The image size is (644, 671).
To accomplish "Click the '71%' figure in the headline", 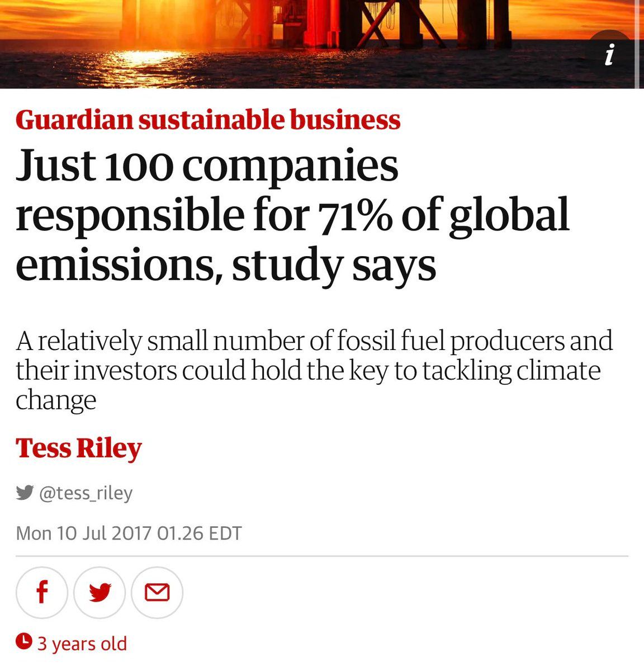I will click(x=355, y=215).
